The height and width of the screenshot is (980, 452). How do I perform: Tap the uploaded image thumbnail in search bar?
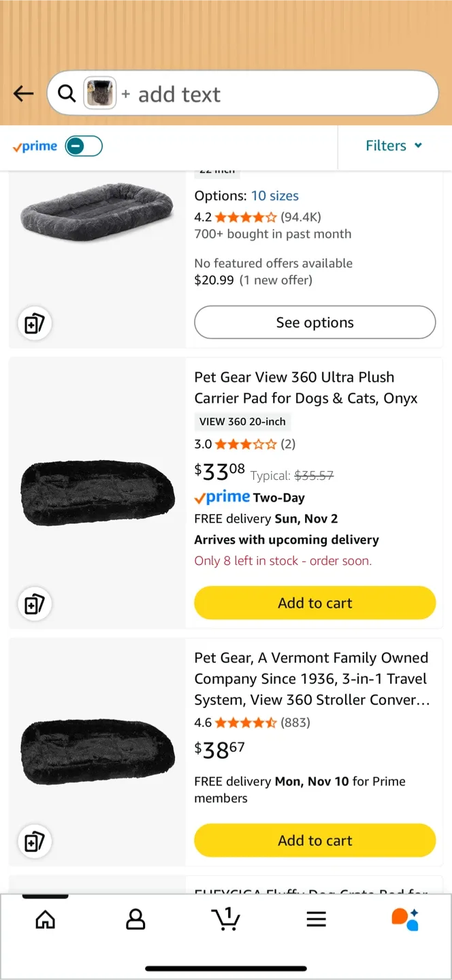(x=100, y=93)
